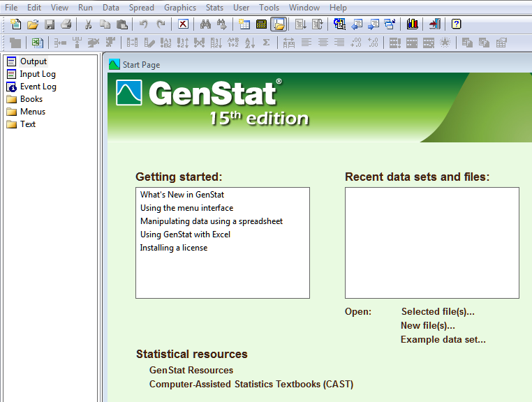Open the Graphics menu
The height and width of the screenshot is (402, 532).
180,8
